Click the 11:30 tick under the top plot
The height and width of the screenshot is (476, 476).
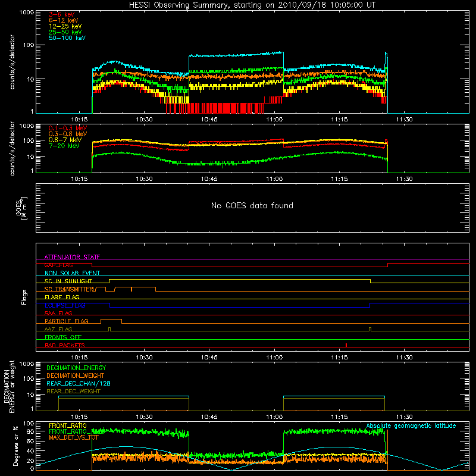405,120
